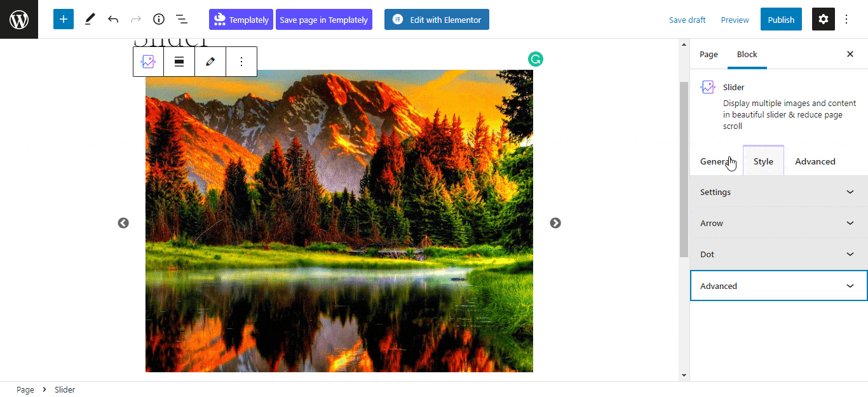Click the Save draft link
The image size is (868, 397).
(687, 20)
